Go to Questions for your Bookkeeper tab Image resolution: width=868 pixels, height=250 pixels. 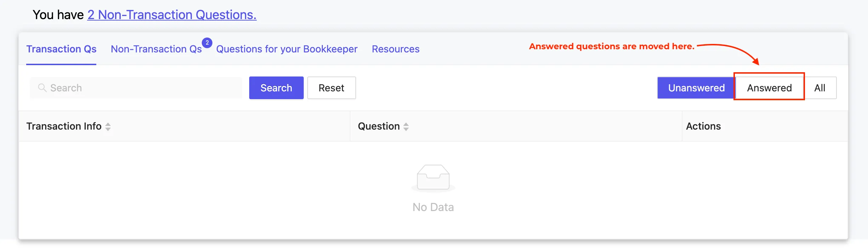coord(287,49)
